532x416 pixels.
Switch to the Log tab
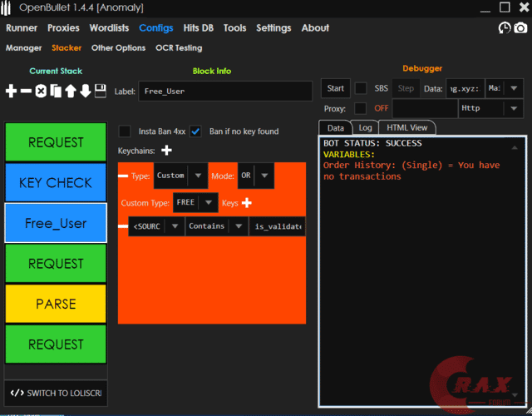click(x=365, y=127)
